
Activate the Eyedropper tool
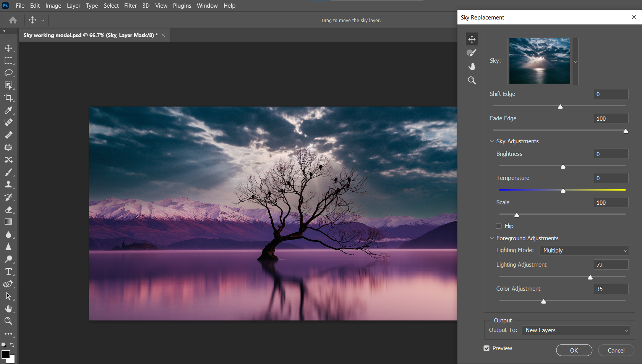click(x=8, y=110)
